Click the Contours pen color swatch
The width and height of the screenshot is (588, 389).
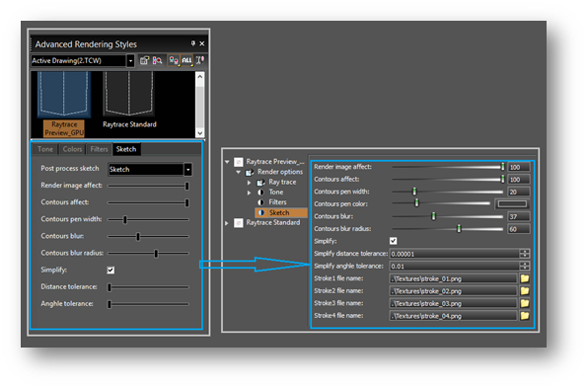[512, 203]
